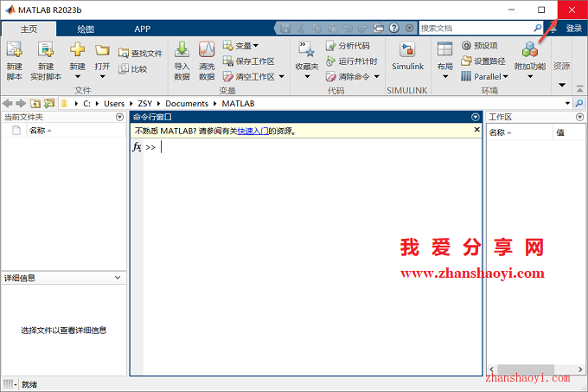Switch to the 主页 (Home) tab
The width and height of the screenshot is (588, 392).
(x=29, y=29)
